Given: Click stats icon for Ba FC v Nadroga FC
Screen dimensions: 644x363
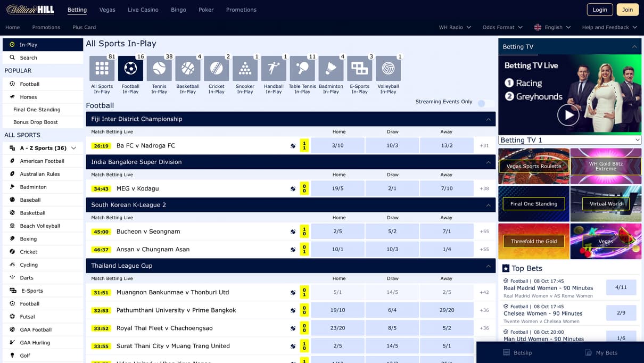Looking at the screenshot, I should coord(293,146).
